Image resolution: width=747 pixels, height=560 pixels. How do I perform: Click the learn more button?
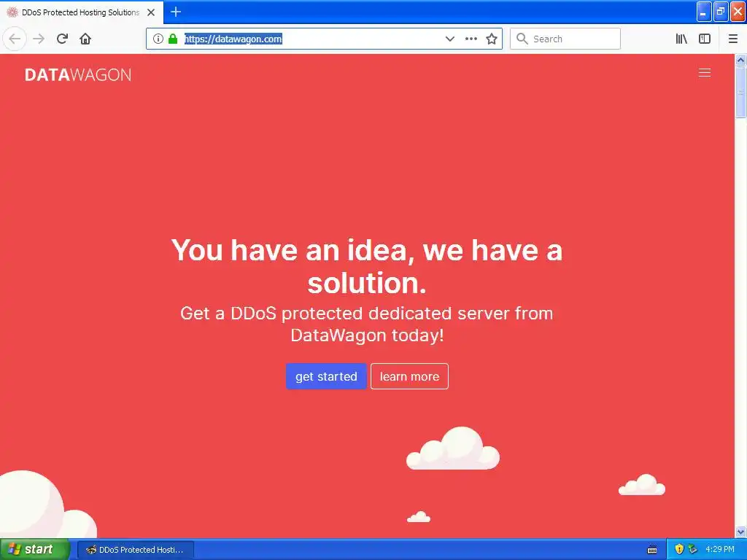(409, 376)
